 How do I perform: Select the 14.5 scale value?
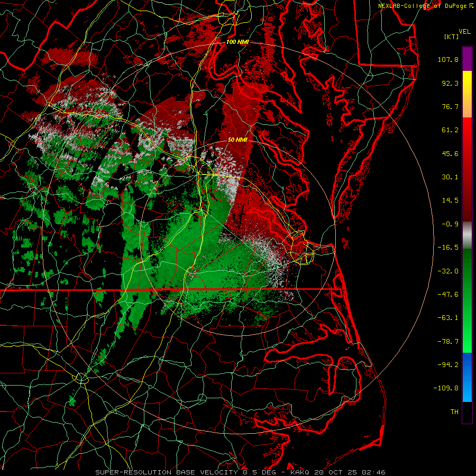coord(450,200)
